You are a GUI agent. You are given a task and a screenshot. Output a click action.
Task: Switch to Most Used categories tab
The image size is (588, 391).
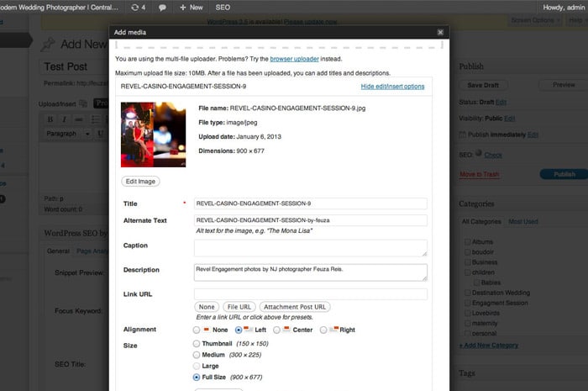(523, 222)
